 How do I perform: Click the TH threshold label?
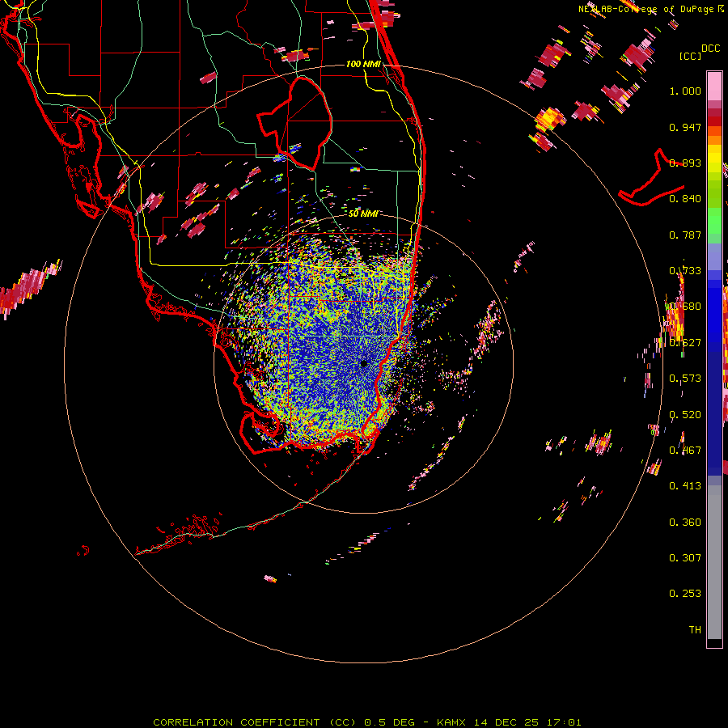[695, 630]
